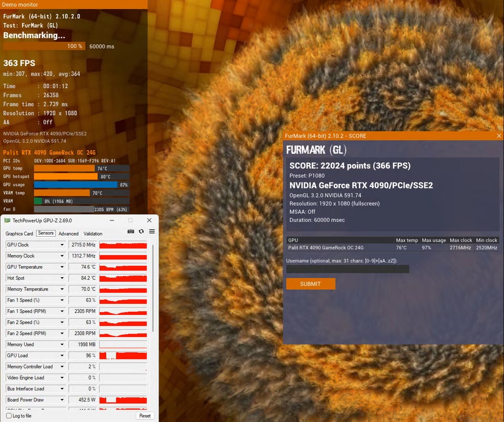Expand the Board Power Draw dropdown
This screenshot has width=504, height=422.
point(62,400)
